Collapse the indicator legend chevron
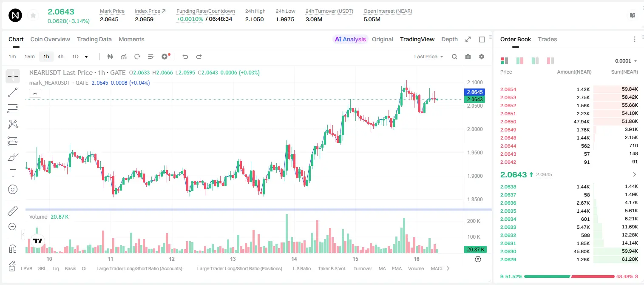The width and height of the screenshot is (644, 285). click(x=35, y=93)
